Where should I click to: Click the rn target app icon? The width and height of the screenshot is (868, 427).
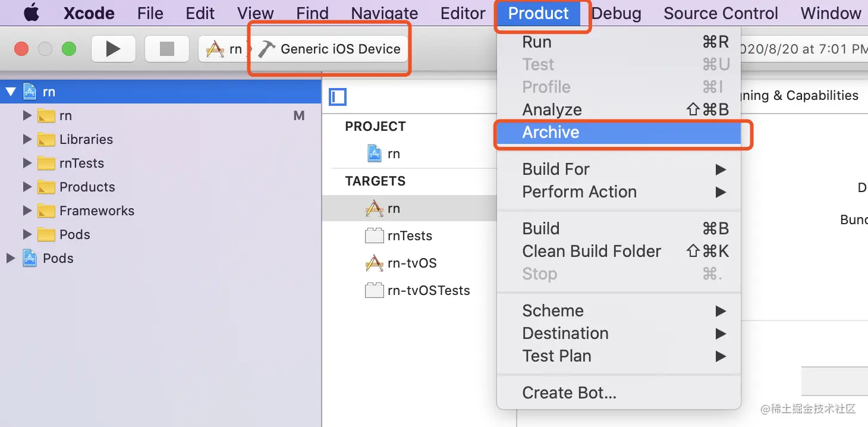point(374,209)
